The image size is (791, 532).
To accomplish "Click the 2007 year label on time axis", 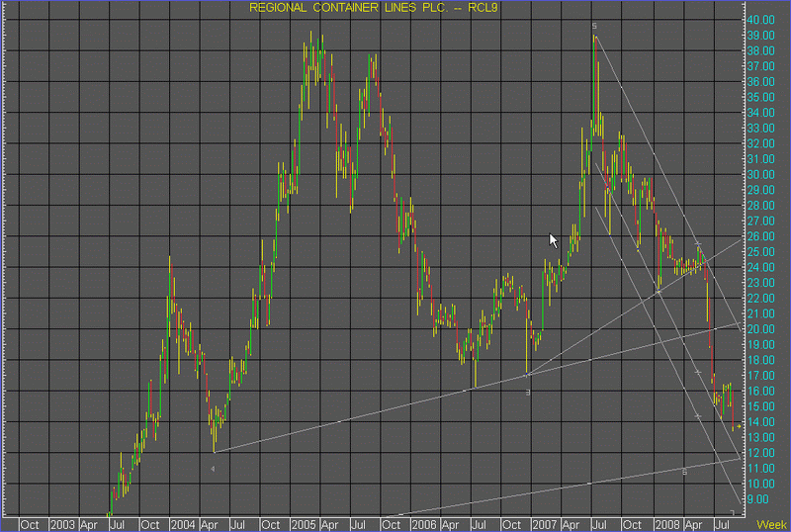I will 545,525.
